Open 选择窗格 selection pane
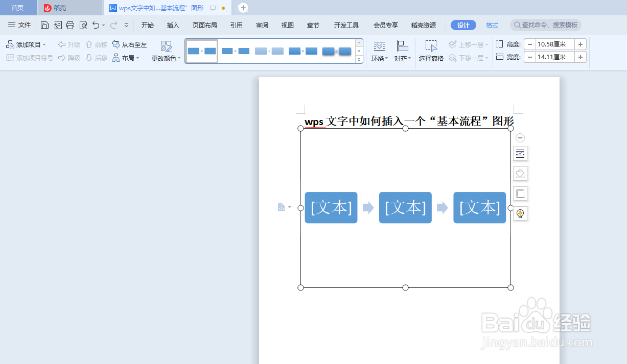The width and height of the screenshot is (627, 364). coord(431,52)
